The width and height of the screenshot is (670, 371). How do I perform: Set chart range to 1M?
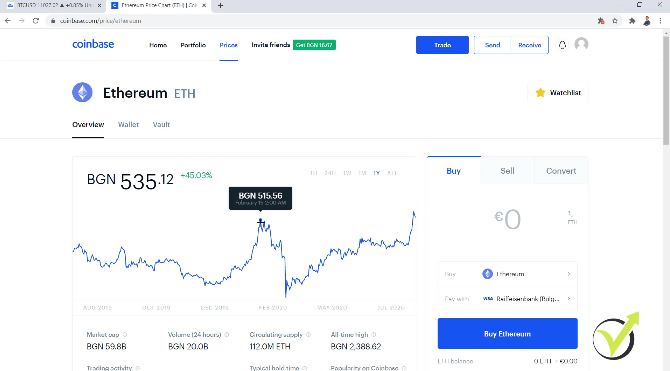(x=362, y=173)
